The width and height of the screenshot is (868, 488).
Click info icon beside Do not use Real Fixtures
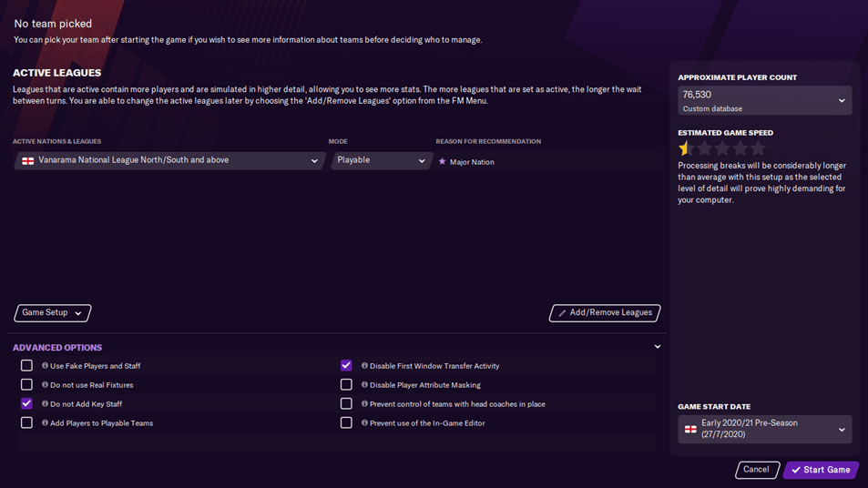point(45,385)
